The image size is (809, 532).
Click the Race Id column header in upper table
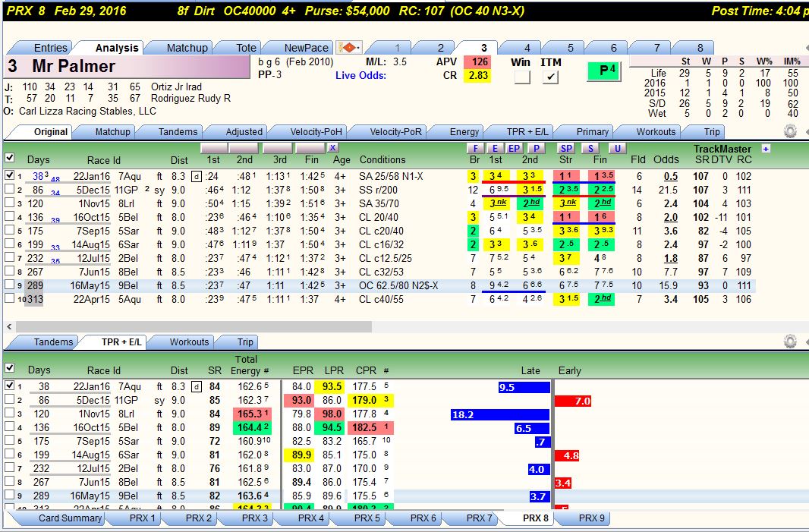[103, 160]
